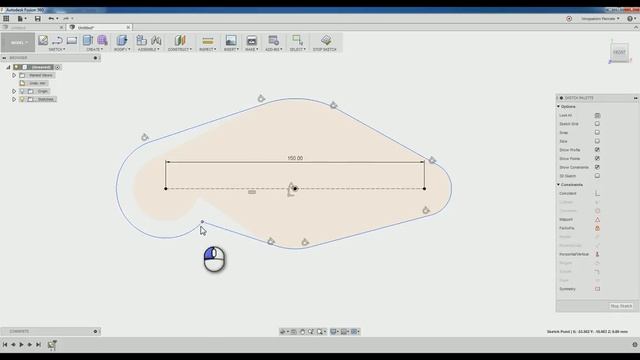The width and height of the screenshot is (640, 360).
Task: Click the Construct plane icon
Action: (x=180, y=40)
